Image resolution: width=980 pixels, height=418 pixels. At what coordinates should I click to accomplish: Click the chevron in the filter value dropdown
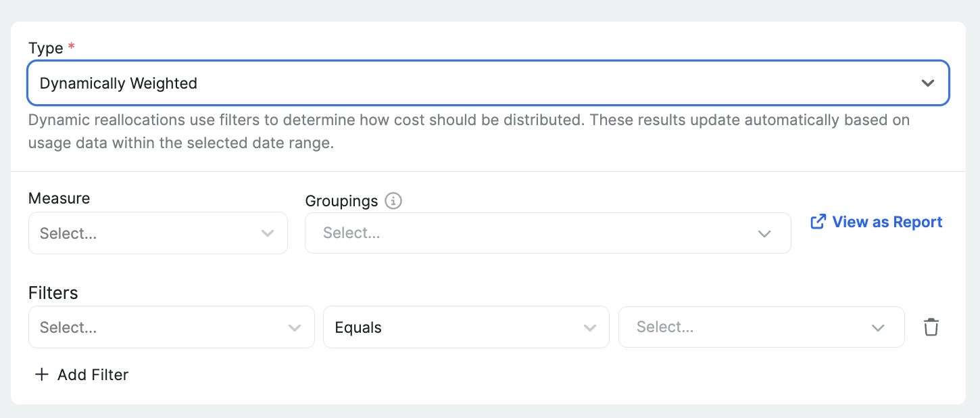point(878,327)
